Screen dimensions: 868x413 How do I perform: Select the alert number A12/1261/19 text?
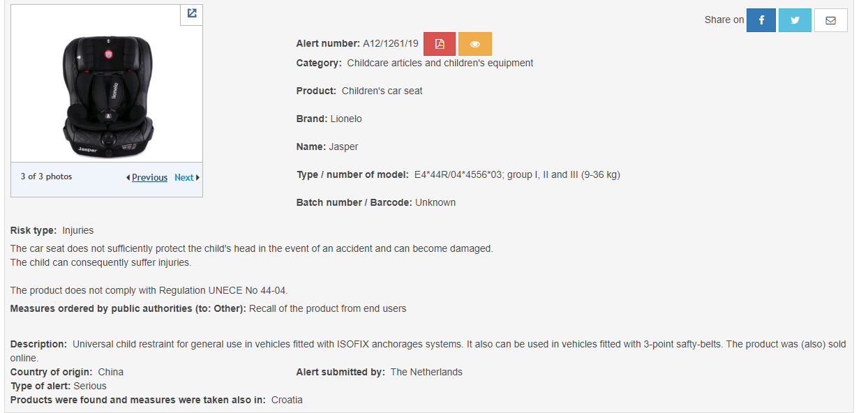391,43
